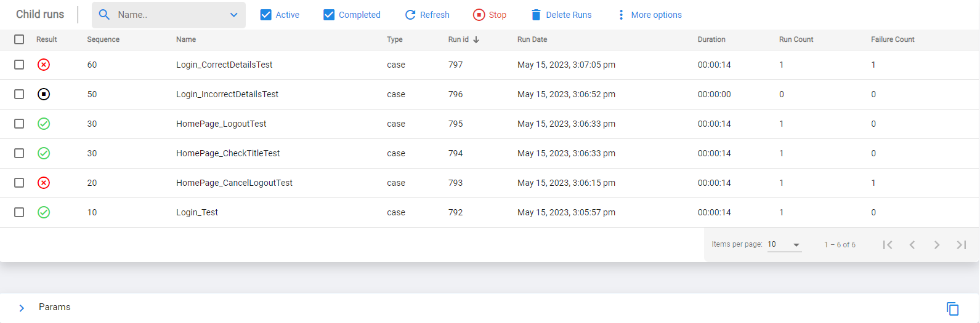This screenshot has height=323, width=980.
Task: Go to the previous page arrow
Action: (912, 245)
